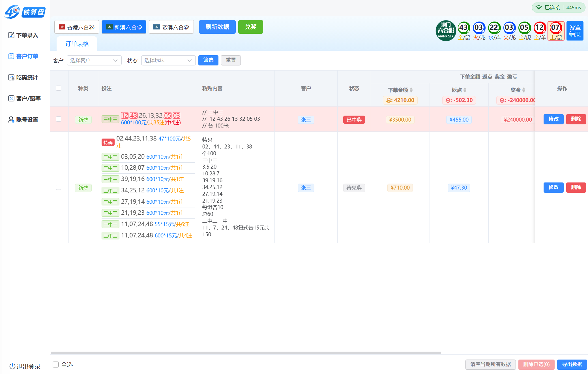The width and height of the screenshot is (588, 374).
Task: Switch to the 订单表格 tab
Action: click(x=77, y=44)
